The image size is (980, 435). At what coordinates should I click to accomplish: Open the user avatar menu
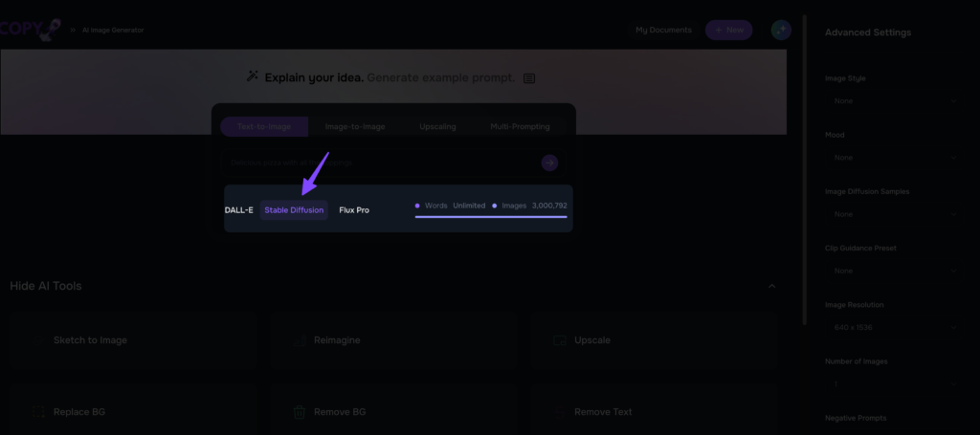tap(781, 30)
